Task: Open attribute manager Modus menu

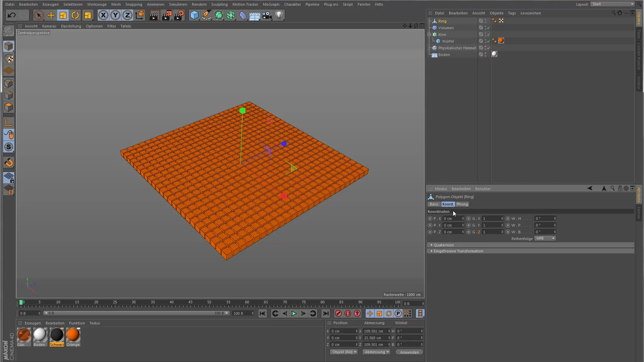Action: pos(441,189)
